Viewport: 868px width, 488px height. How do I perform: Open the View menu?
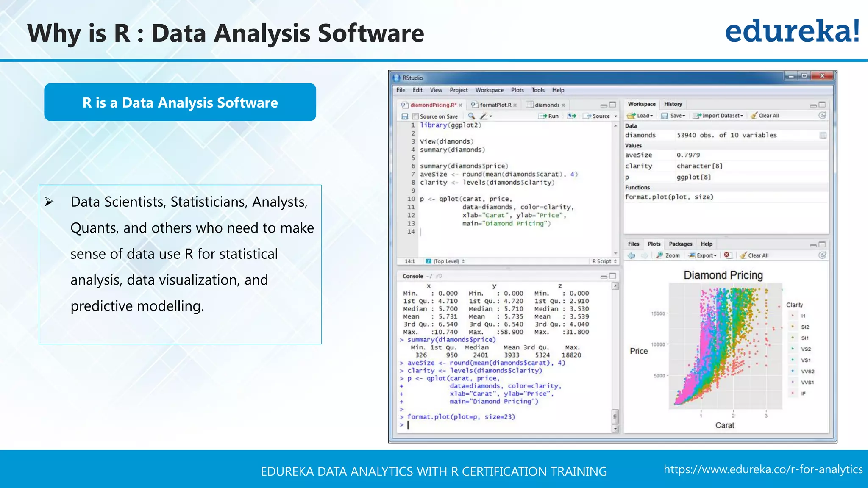click(436, 90)
